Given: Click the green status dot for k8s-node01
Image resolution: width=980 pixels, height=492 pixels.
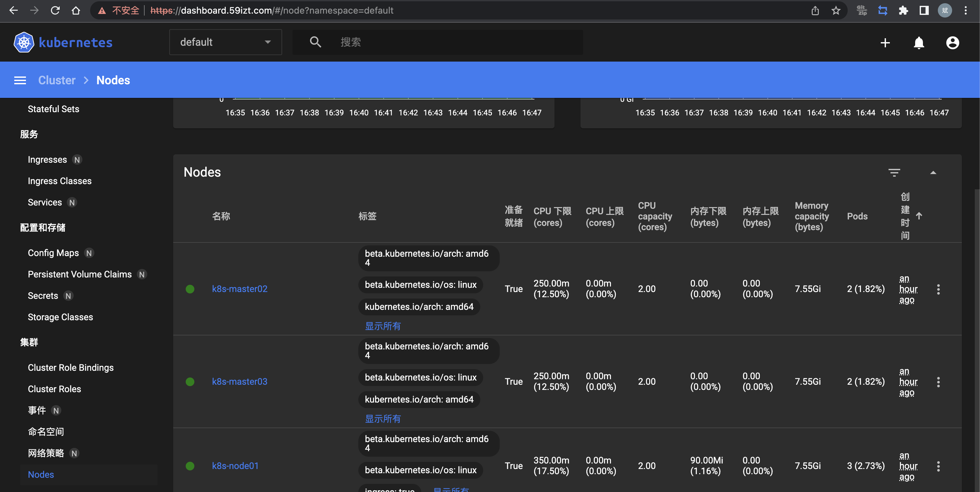Looking at the screenshot, I should pyautogui.click(x=190, y=466).
